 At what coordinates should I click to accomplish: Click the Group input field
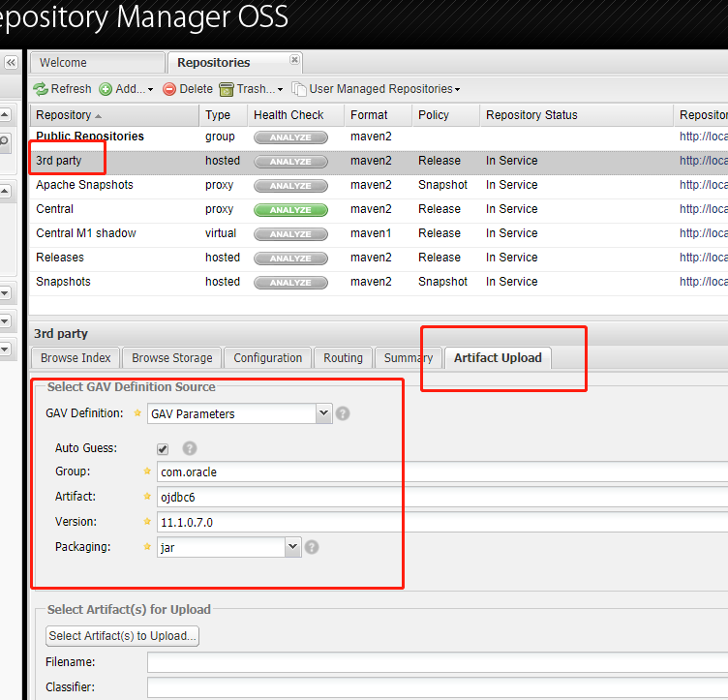[x=442, y=472]
